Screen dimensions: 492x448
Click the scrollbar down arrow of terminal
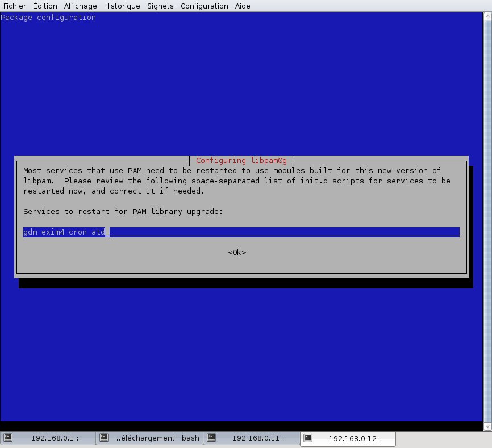click(488, 426)
